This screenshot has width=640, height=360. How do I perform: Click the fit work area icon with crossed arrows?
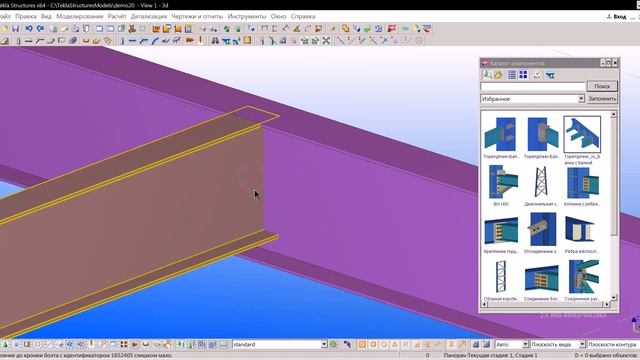pyautogui.click(x=326, y=40)
